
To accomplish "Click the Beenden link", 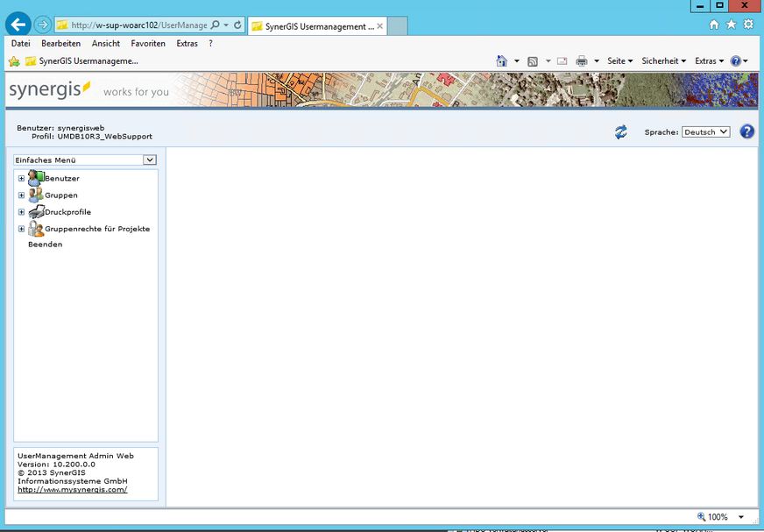I will [45, 245].
